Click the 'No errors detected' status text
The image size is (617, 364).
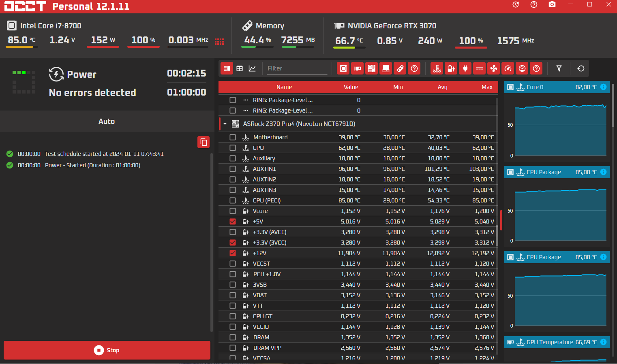click(x=92, y=93)
